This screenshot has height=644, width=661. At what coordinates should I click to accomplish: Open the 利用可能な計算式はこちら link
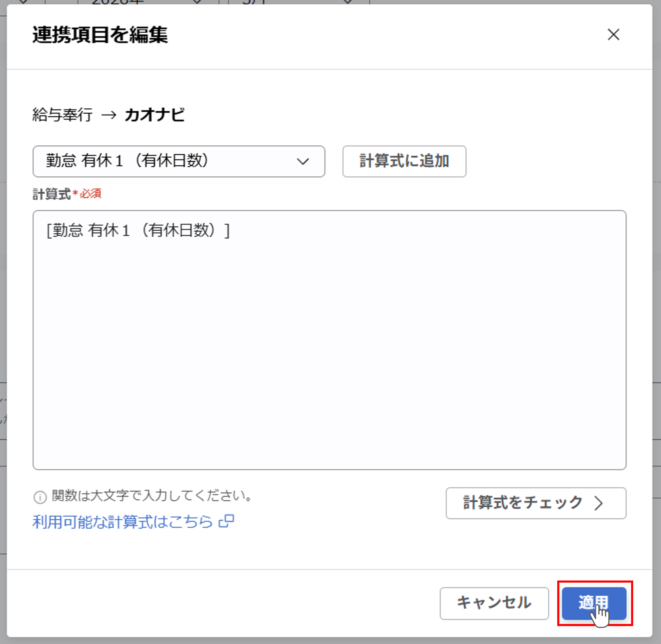[x=133, y=521]
